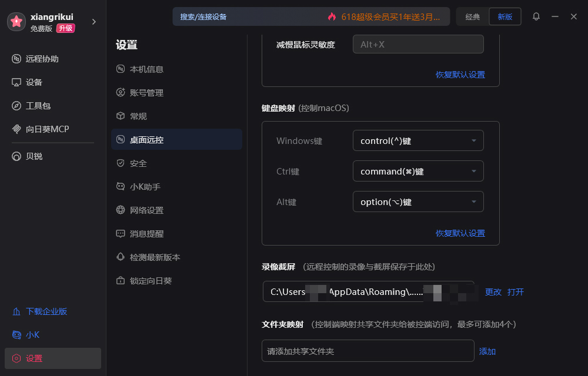Viewport: 588px width, 376px height.
Task: Select 检测最新版本 rocket icon
Action: [121, 257]
